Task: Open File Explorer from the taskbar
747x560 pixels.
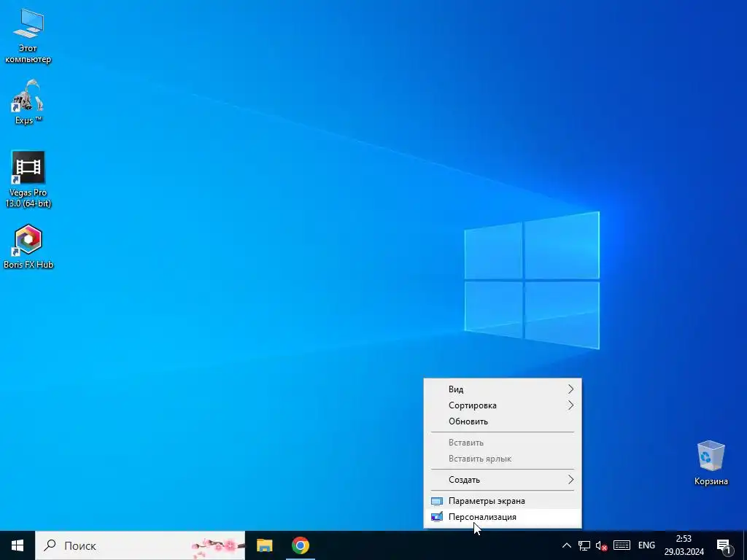Action: click(264, 545)
